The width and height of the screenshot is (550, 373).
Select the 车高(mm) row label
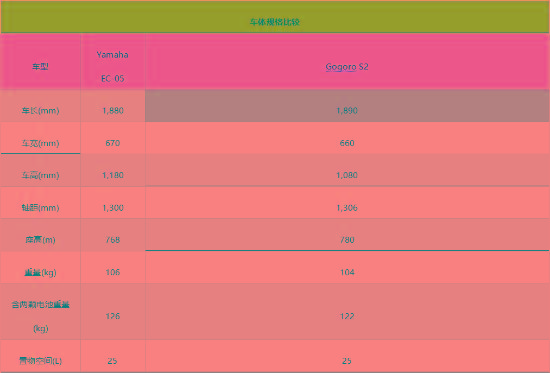coord(40,175)
